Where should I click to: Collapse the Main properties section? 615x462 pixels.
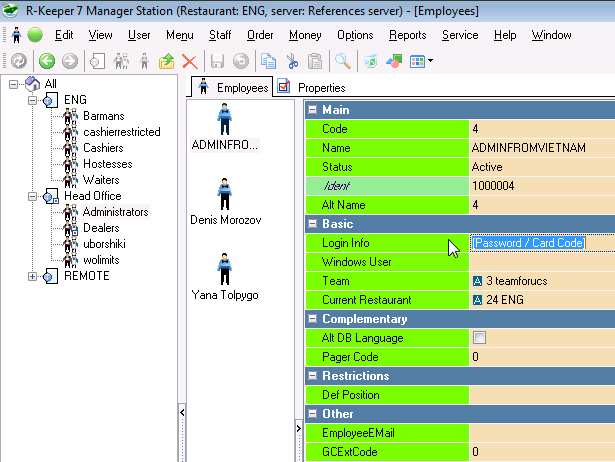coord(313,110)
